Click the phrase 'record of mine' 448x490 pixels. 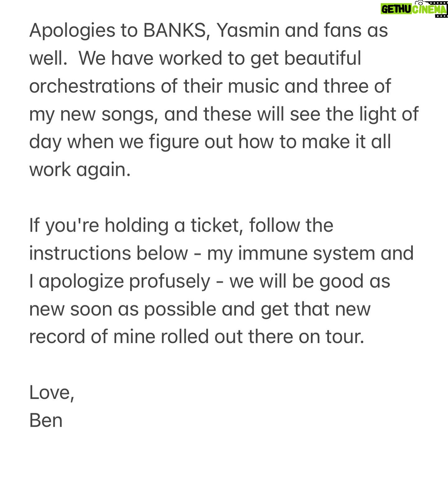[92, 337]
